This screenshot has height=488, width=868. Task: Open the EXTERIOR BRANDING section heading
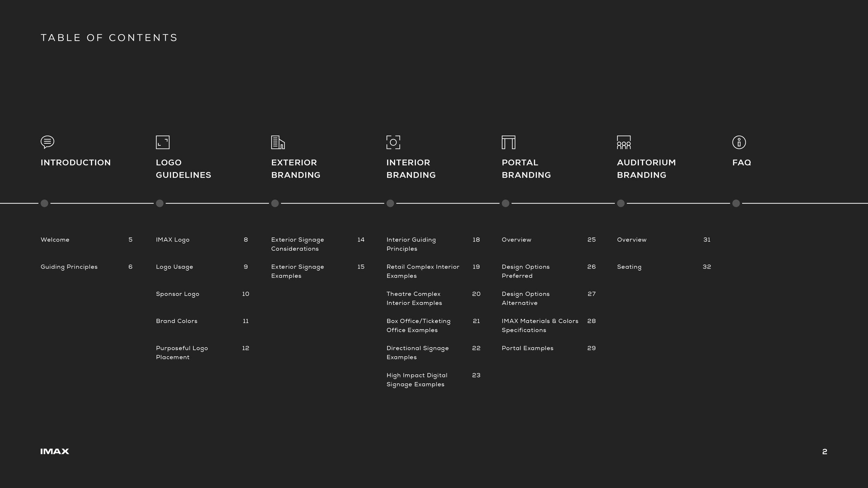click(x=296, y=169)
